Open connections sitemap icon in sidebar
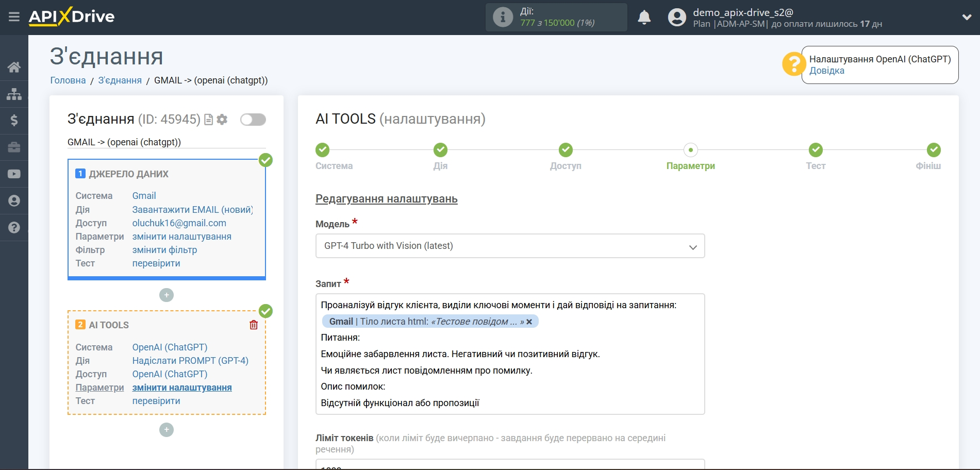Screen dimensions: 980x470 click(14, 94)
